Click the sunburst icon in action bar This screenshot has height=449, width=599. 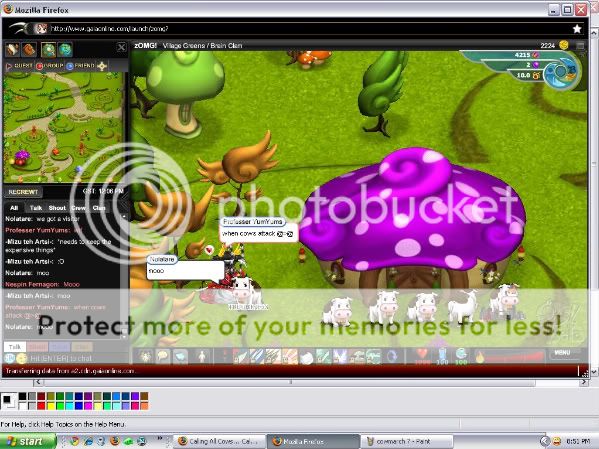coord(145,357)
